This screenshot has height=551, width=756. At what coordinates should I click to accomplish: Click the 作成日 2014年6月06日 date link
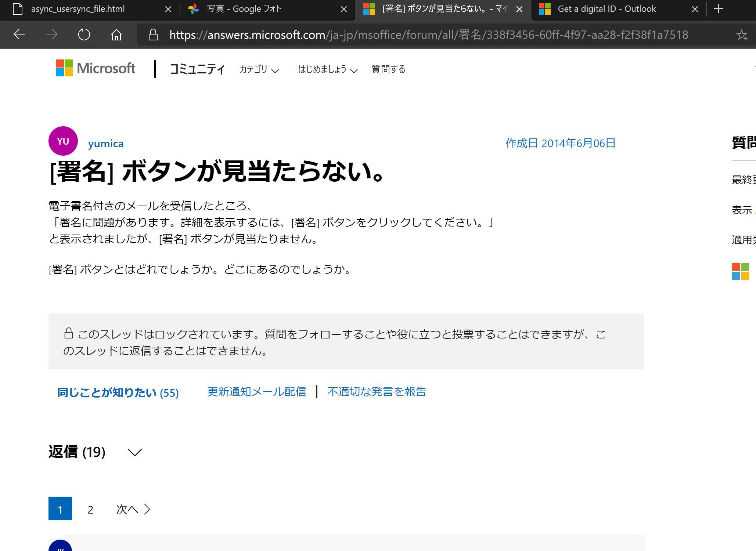coord(560,143)
